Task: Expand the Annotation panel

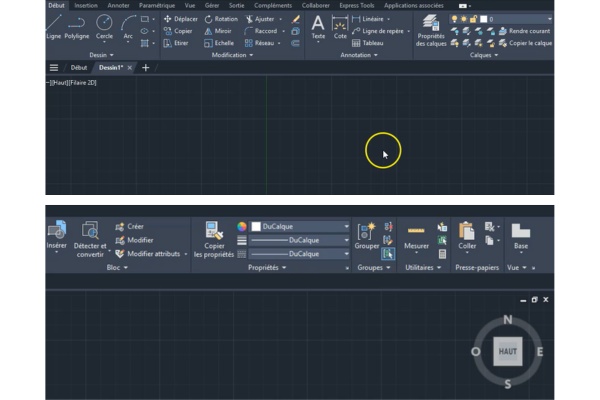Action: tap(359, 55)
